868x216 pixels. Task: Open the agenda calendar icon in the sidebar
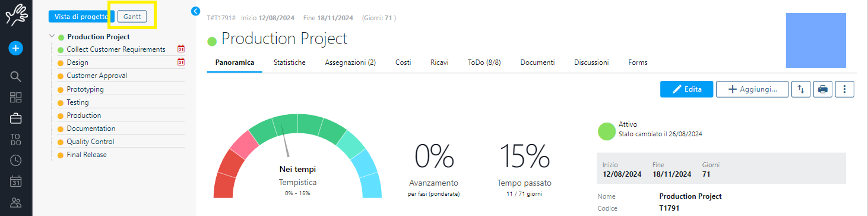pos(16,181)
